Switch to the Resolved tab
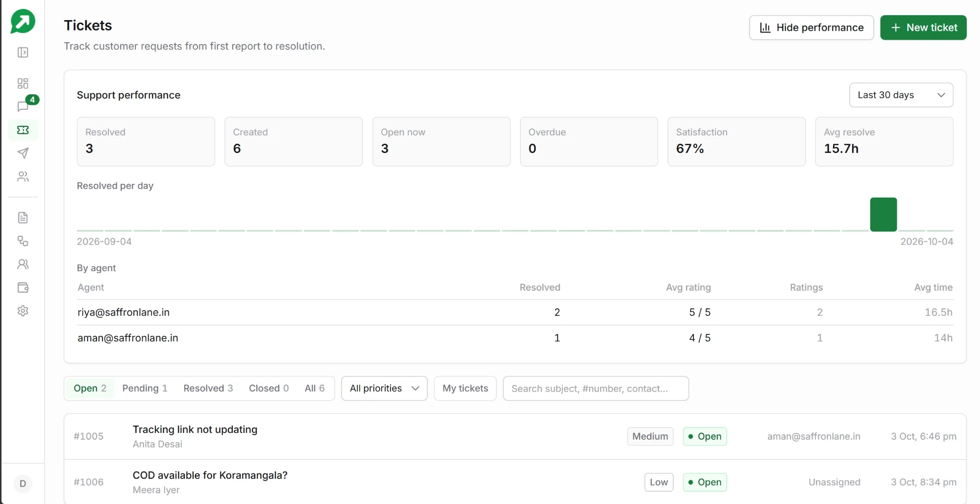 click(208, 388)
